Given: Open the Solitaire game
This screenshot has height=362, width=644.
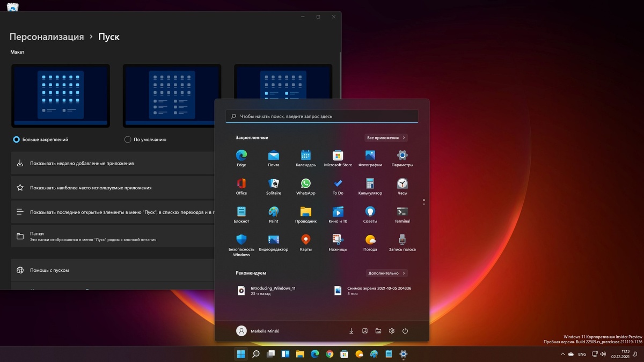Looking at the screenshot, I should coord(274,186).
